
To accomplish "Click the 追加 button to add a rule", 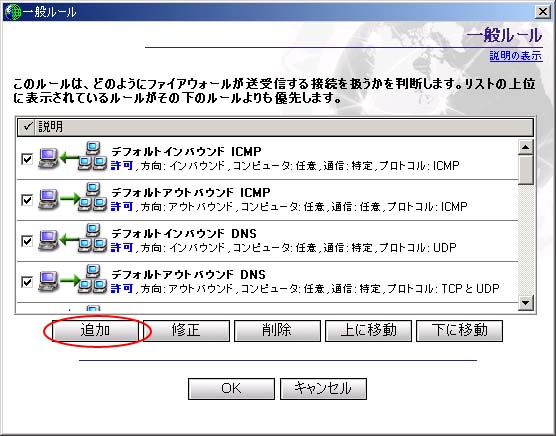I will 95,331.
